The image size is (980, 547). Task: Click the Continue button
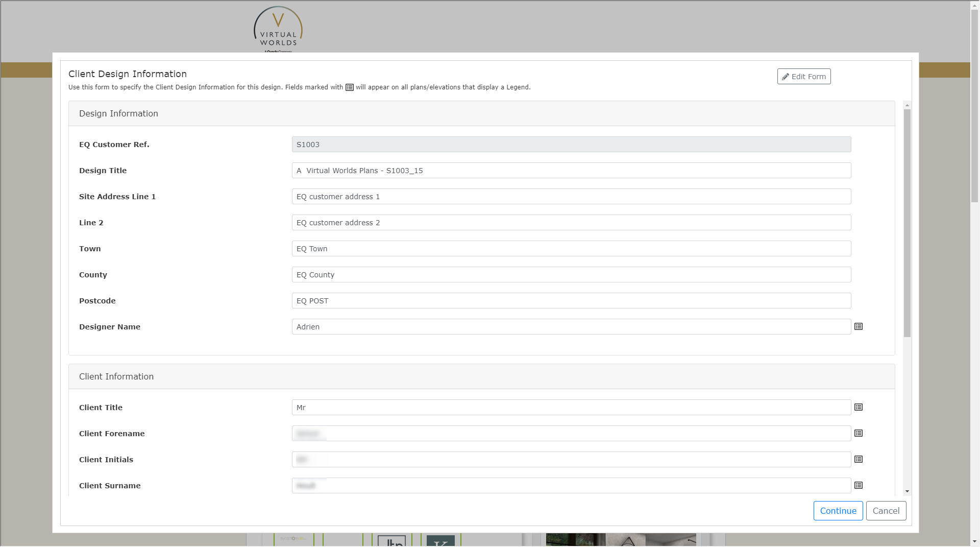click(x=838, y=511)
